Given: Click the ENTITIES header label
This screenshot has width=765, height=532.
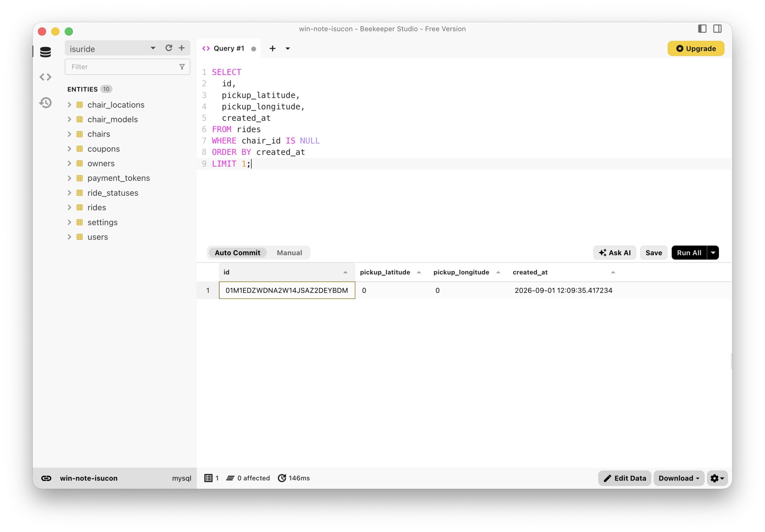Looking at the screenshot, I should [x=82, y=89].
